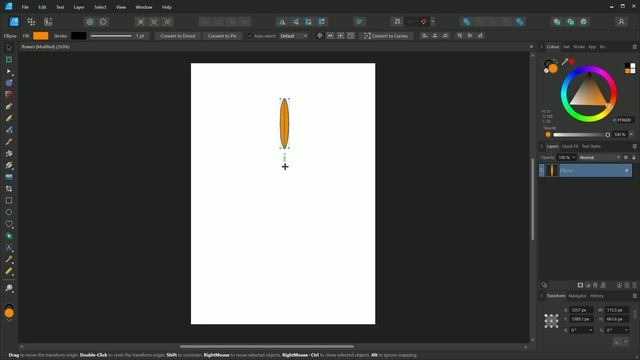
Task: Select the heart-shaped tool
Action: [x=9, y=224]
